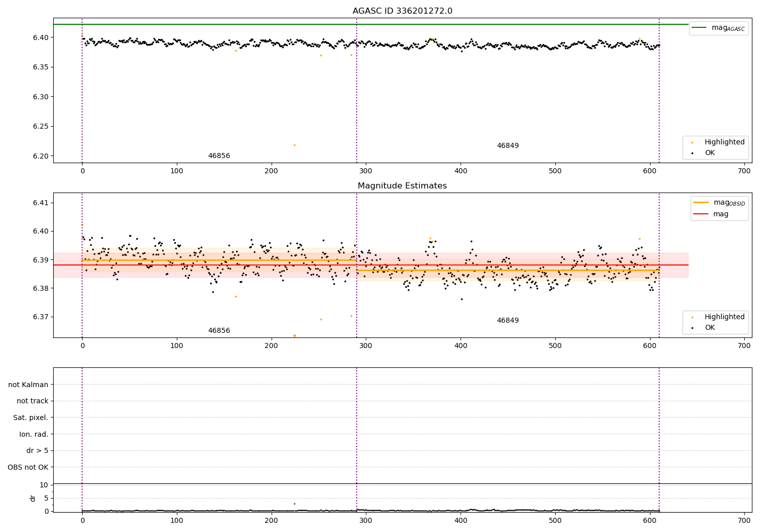
Task: Click the '46856' observation label in top plot
Action: click(x=219, y=156)
